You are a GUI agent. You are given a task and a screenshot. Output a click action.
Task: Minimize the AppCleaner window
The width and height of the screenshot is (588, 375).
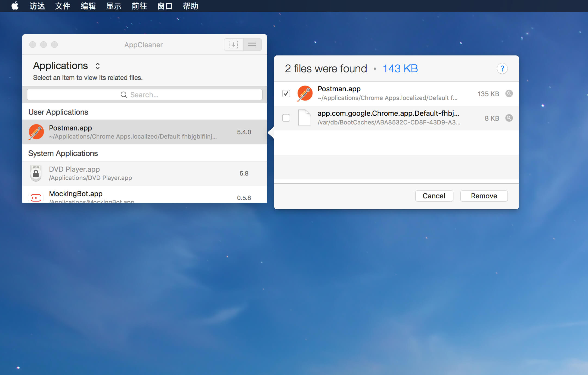pyautogui.click(x=44, y=45)
